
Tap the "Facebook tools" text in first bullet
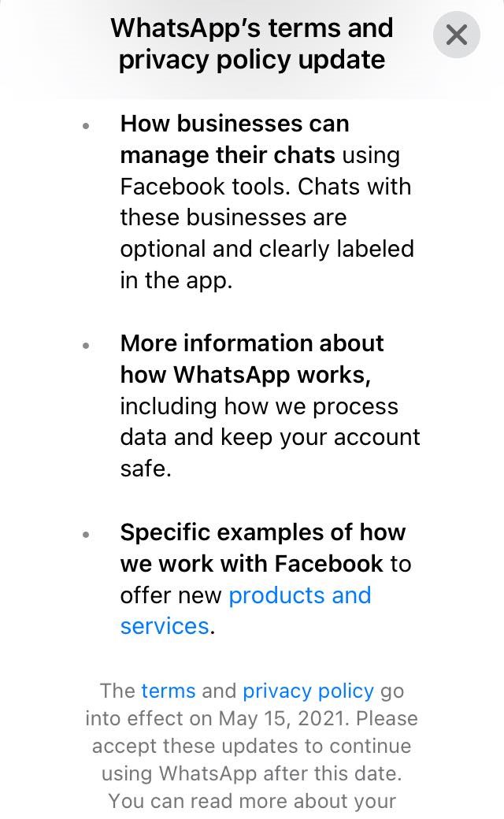click(x=205, y=187)
